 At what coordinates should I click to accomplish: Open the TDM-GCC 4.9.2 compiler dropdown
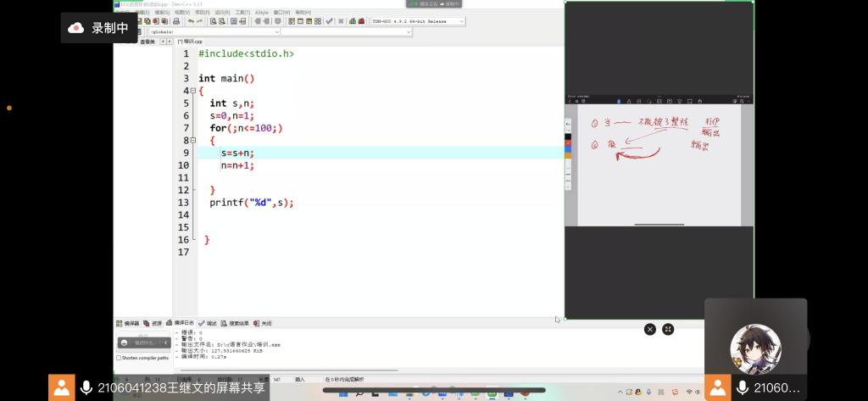(460, 21)
